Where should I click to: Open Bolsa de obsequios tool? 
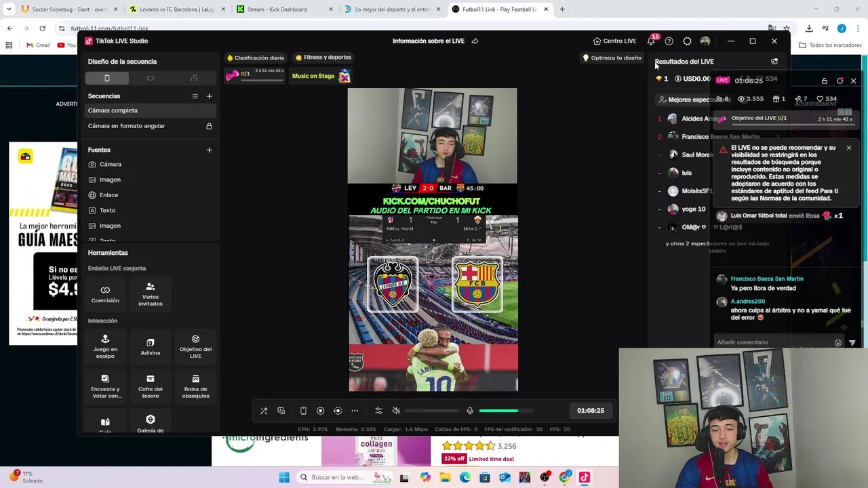tap(195, 386)
